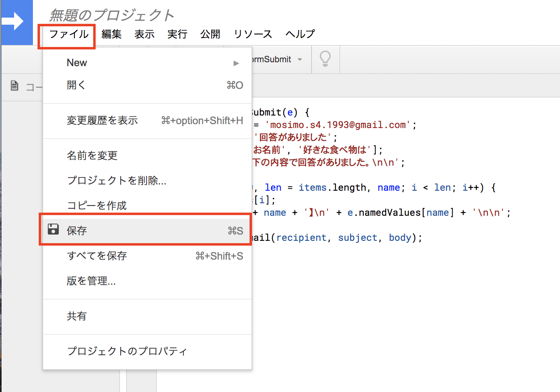The width and height of the screenshot is (560, 392).
Task: Click the 無題のプロジェクト title to rename
Action: pos(112,15)
